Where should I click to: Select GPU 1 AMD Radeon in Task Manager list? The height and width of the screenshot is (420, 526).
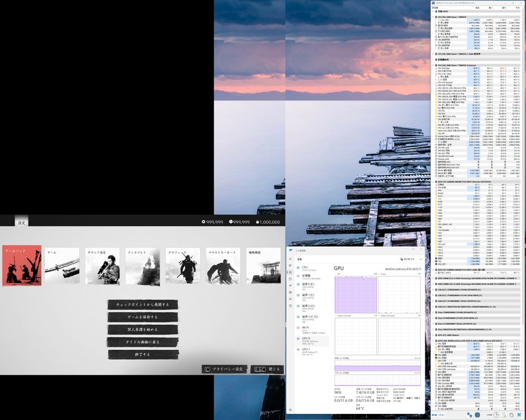(313, 351)
